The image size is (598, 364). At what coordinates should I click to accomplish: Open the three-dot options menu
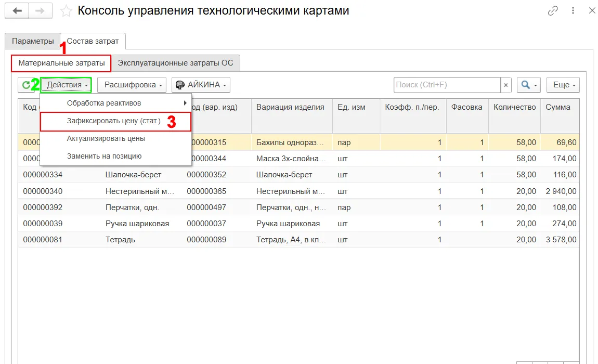pos(573,11)
